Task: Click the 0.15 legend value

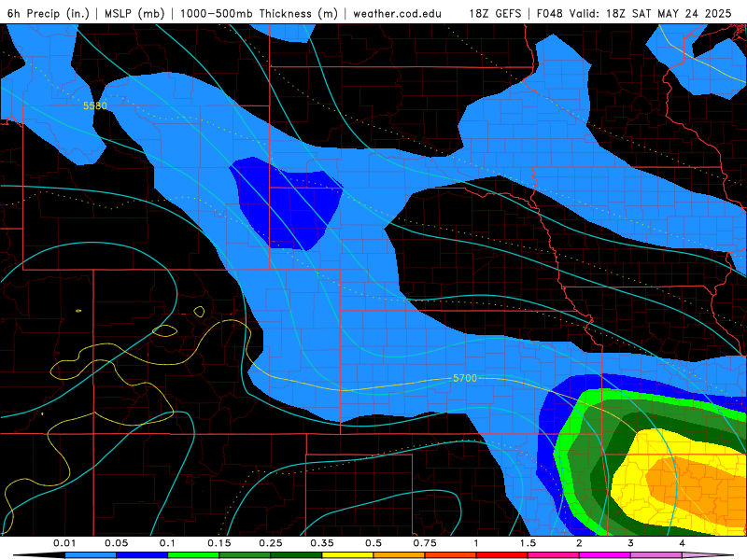Action: pos(219,543)
